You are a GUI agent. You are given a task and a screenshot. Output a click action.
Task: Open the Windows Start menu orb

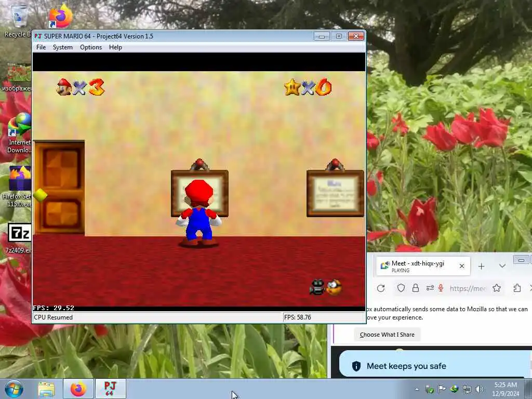click(14, 389)
